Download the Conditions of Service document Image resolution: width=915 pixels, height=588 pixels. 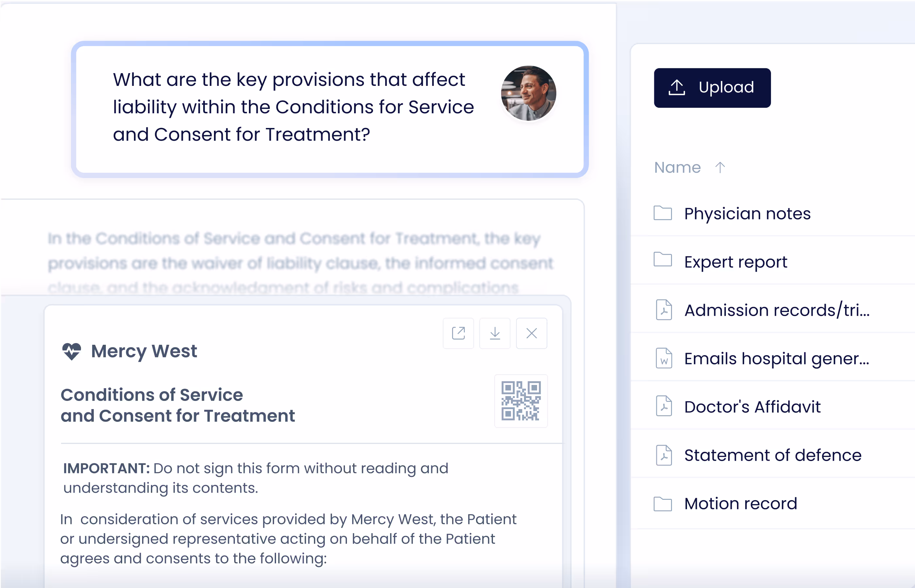[x=494, y=333]
